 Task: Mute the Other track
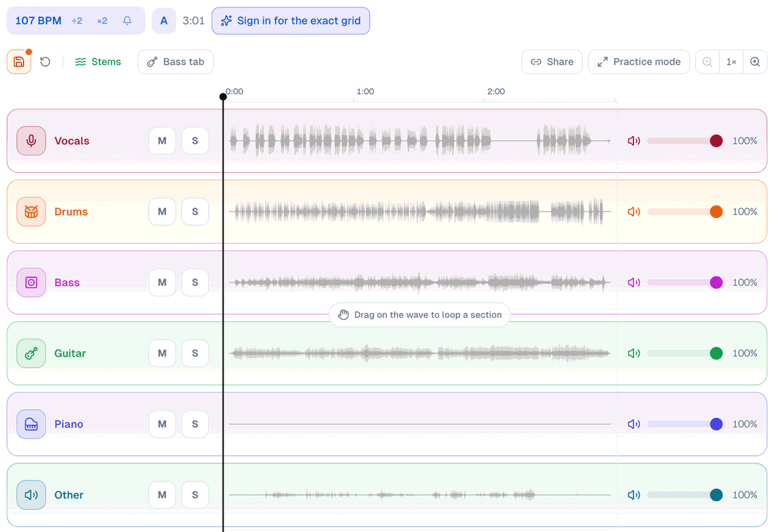click(x=162, y=495)
